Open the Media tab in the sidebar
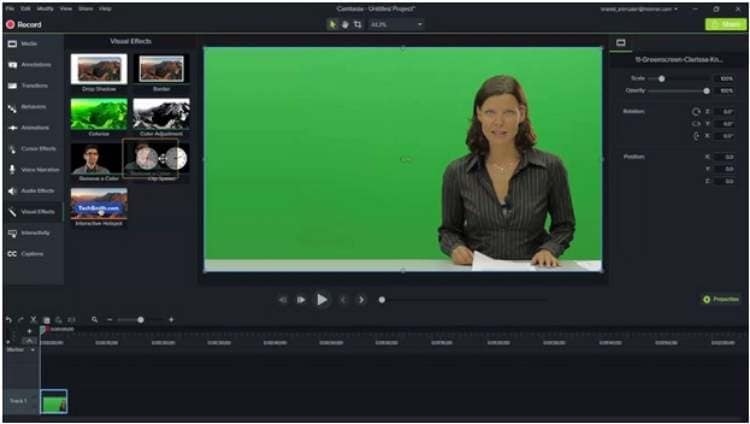Viewport: 750px width, 424px height. pyautogui.click(x=33, y=44)
